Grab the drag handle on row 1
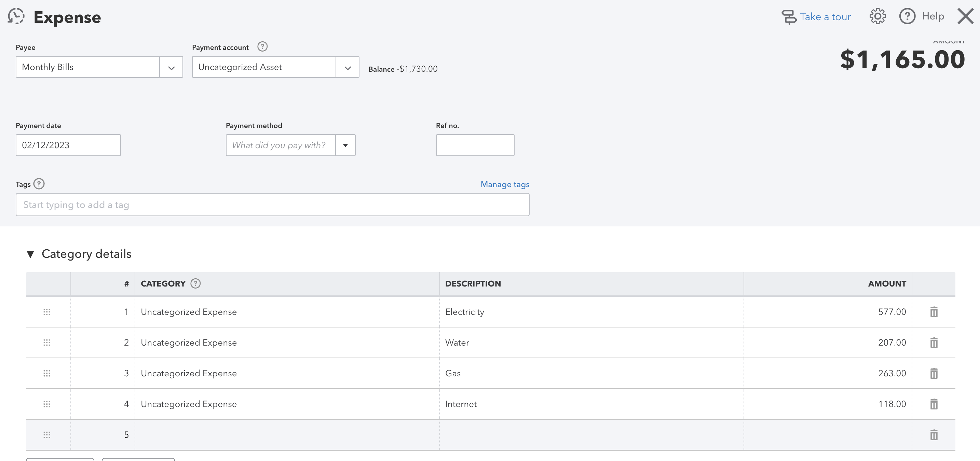 coord(47,312)
